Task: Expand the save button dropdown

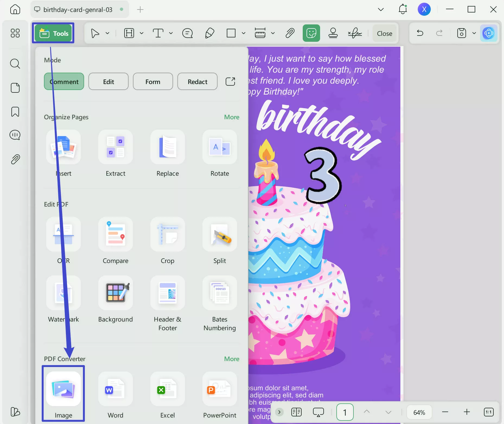Action: coord(474,33)
